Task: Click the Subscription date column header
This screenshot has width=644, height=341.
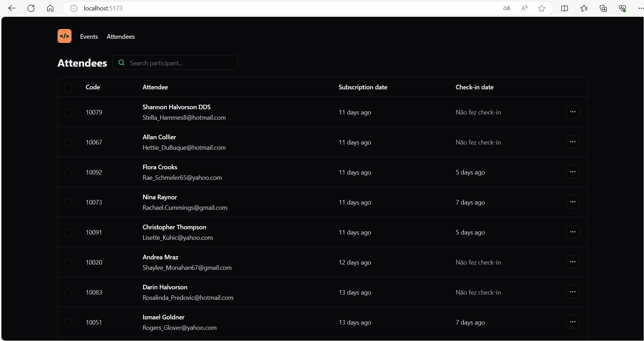Action: pos(363,87)
